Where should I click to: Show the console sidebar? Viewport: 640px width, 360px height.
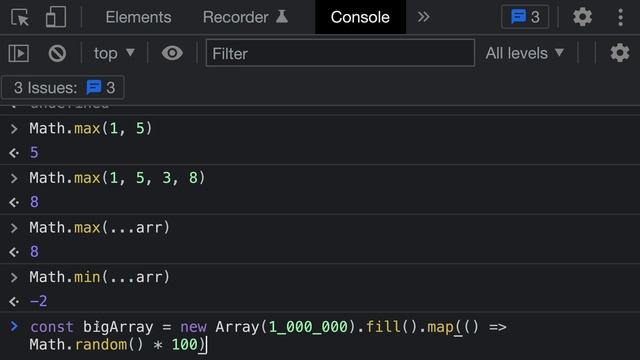pyautogui.click(x=19, y=53)
